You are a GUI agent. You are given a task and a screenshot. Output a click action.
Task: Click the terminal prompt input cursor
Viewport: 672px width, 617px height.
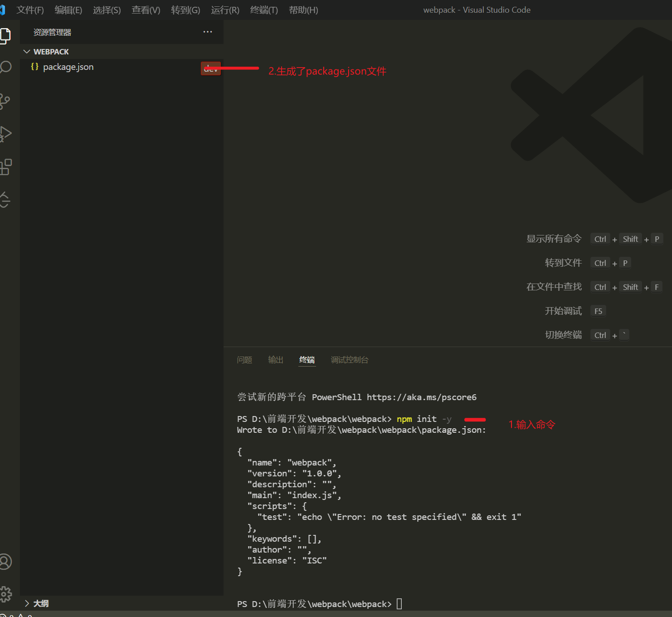pyautogui.click(x=399, y=604)
